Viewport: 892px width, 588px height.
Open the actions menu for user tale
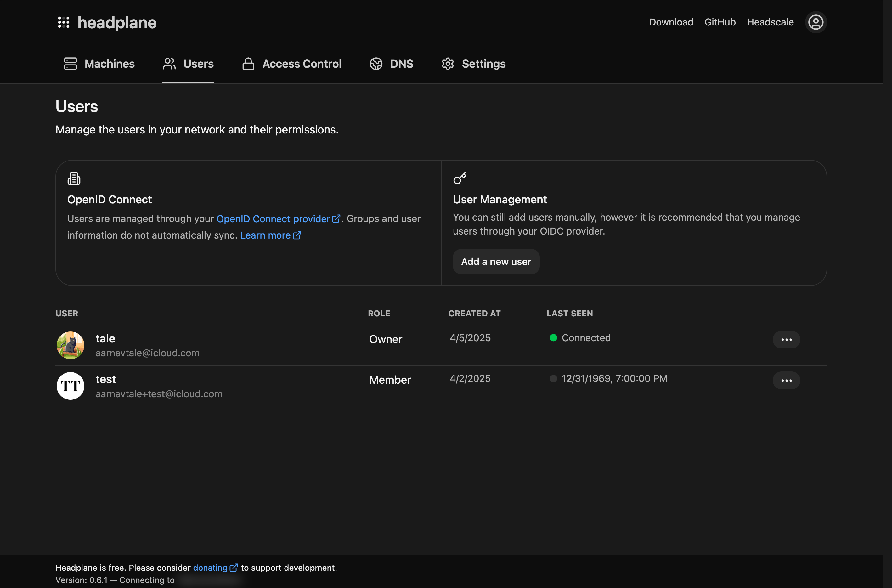coord(786,340)
